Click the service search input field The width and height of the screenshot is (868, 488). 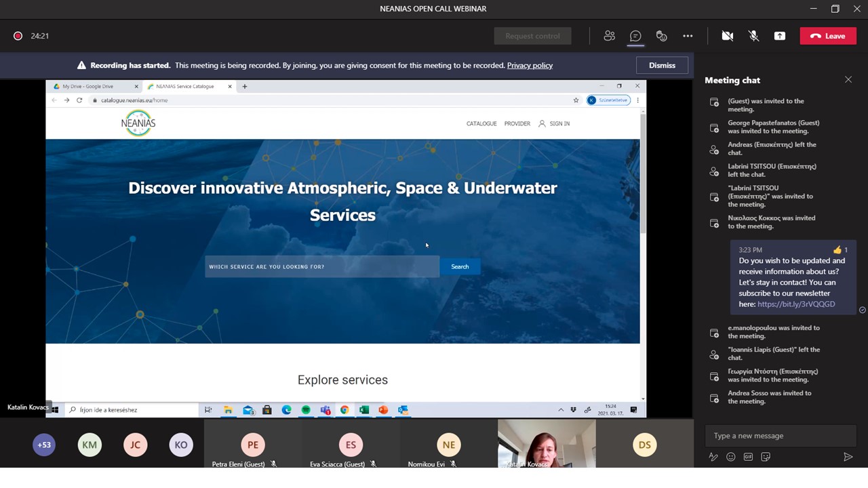(322, 266)
